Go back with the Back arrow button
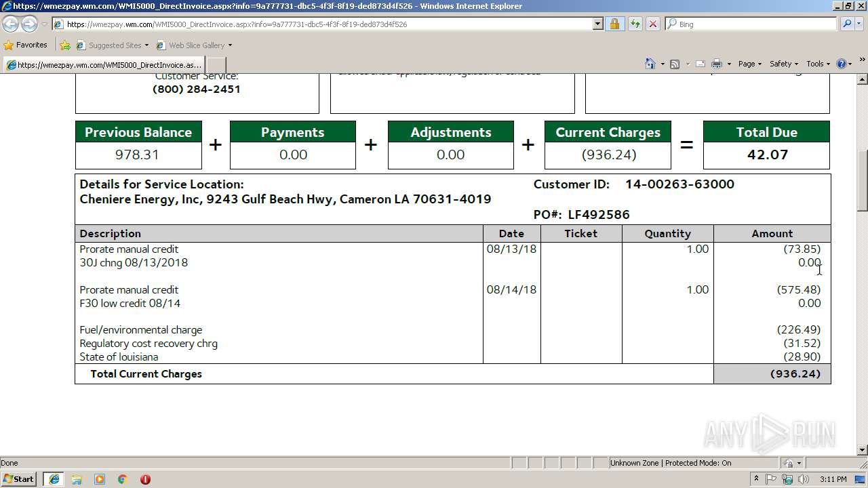868x488 pixels. pyautogui.click(x=10, y=24)
